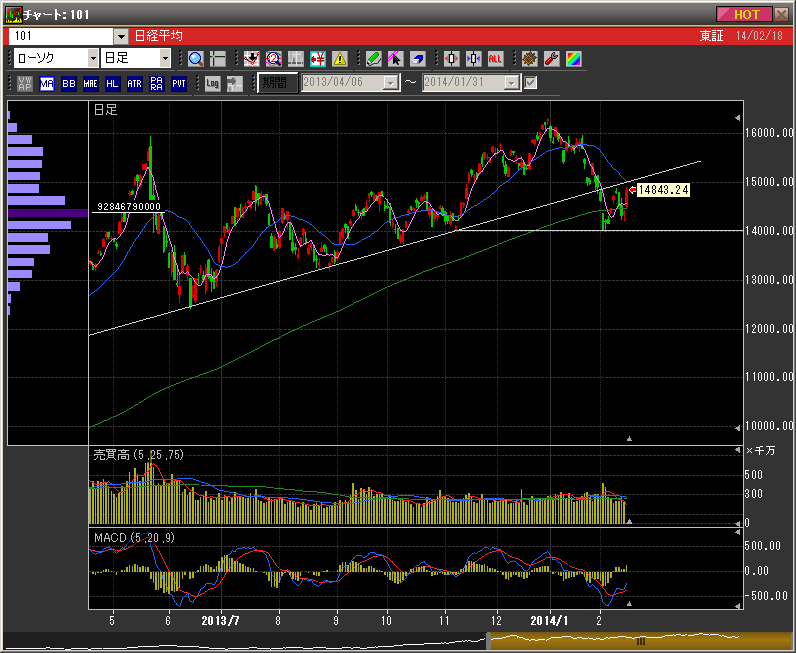
Task: Open the rainbow color settings icon
Action: 573,59
